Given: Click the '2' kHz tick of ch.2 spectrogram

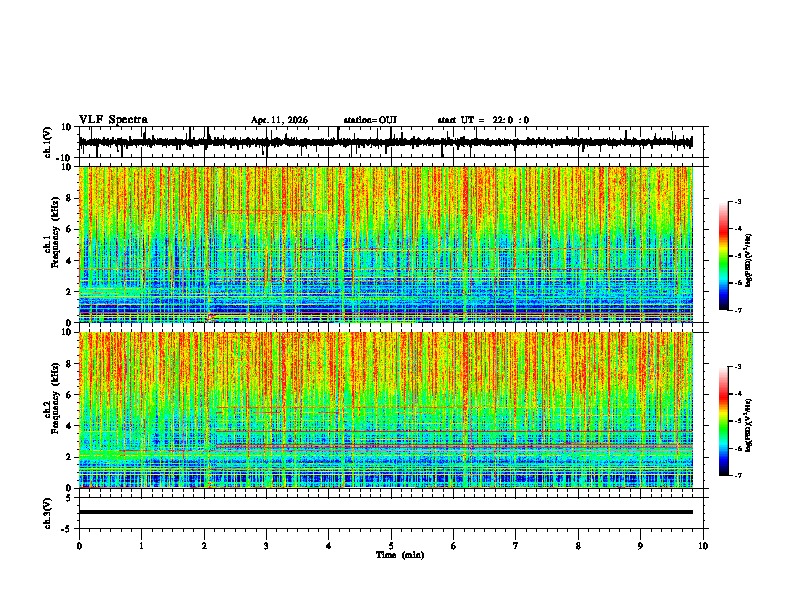Looking at the screenshot, I should click(70, 457).
